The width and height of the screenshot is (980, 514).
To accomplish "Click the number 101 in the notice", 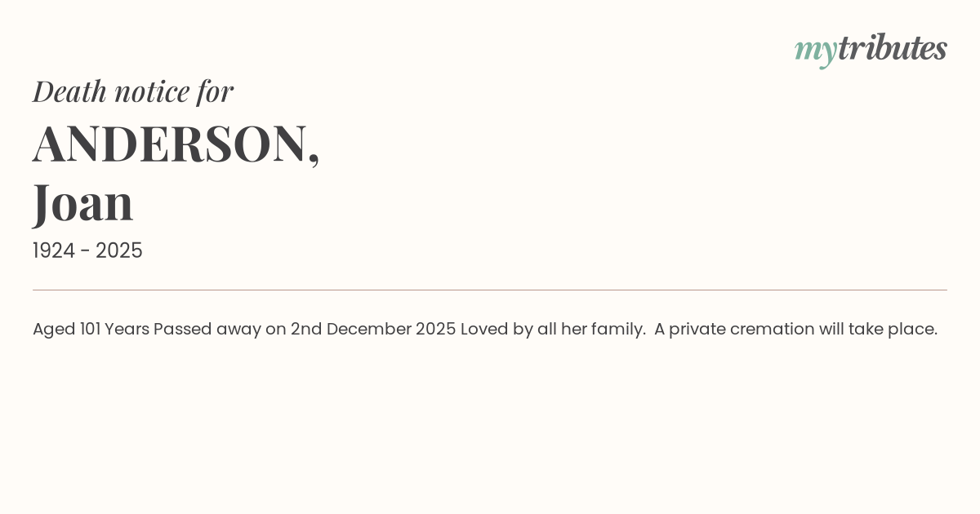I will (x=90, y=329).
